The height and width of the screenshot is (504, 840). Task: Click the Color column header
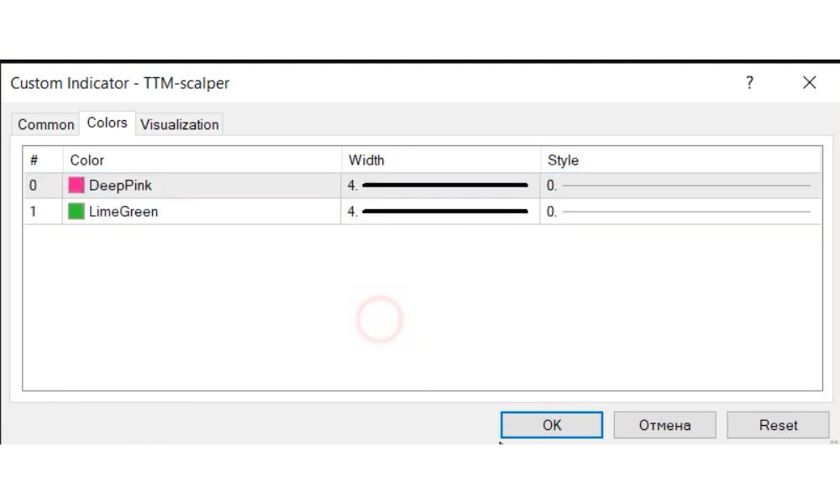click(87, 160)
